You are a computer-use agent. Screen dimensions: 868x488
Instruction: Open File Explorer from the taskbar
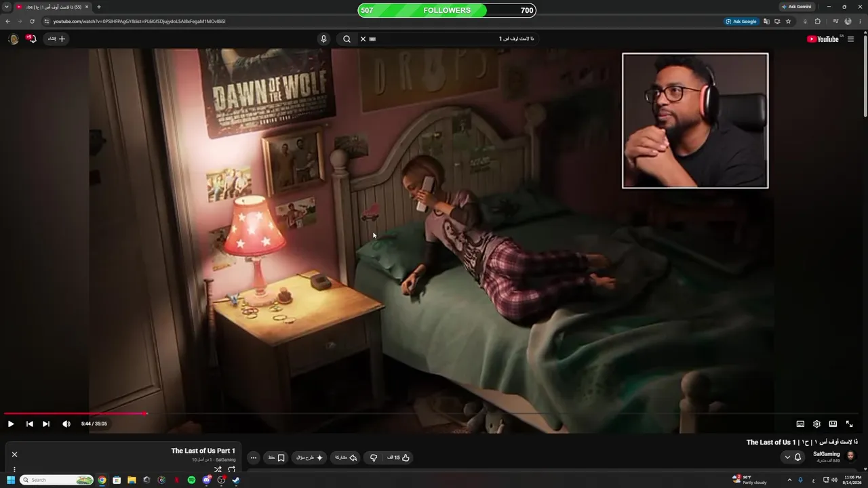point(132,480)
